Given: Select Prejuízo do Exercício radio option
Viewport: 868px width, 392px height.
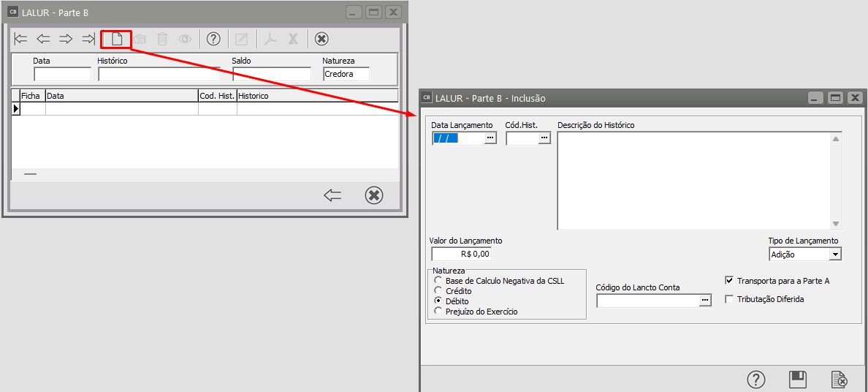Looking at the screenshot, I should 438,312.
